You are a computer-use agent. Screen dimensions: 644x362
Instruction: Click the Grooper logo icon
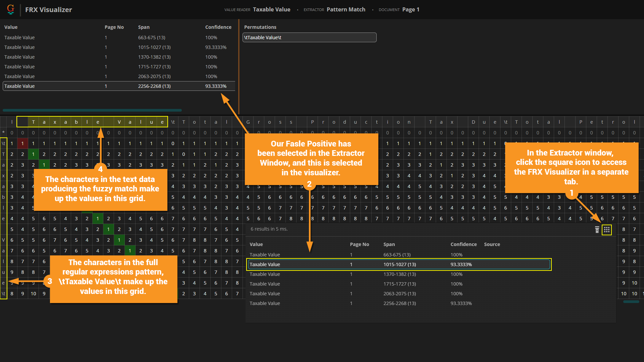coord(11,9)
